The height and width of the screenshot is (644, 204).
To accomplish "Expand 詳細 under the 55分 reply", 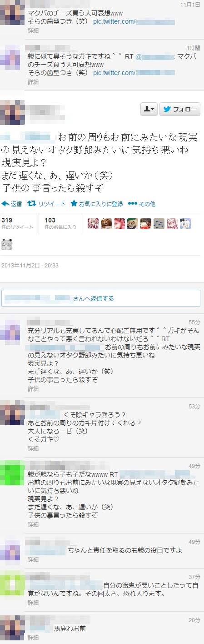I will (33, 389).
